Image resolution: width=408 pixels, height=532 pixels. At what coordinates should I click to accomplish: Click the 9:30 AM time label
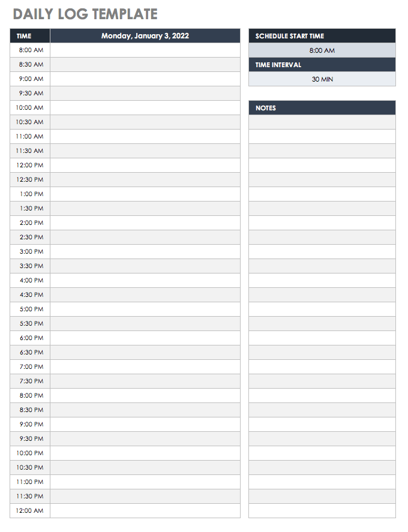click(x=31, y=94)
